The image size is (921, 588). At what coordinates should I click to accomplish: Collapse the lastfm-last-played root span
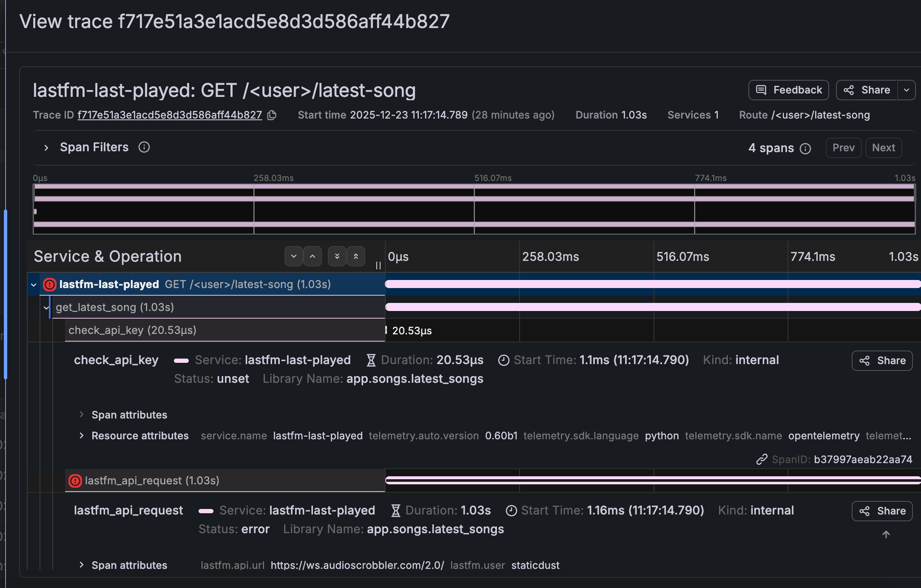click(x=34, y=285)
